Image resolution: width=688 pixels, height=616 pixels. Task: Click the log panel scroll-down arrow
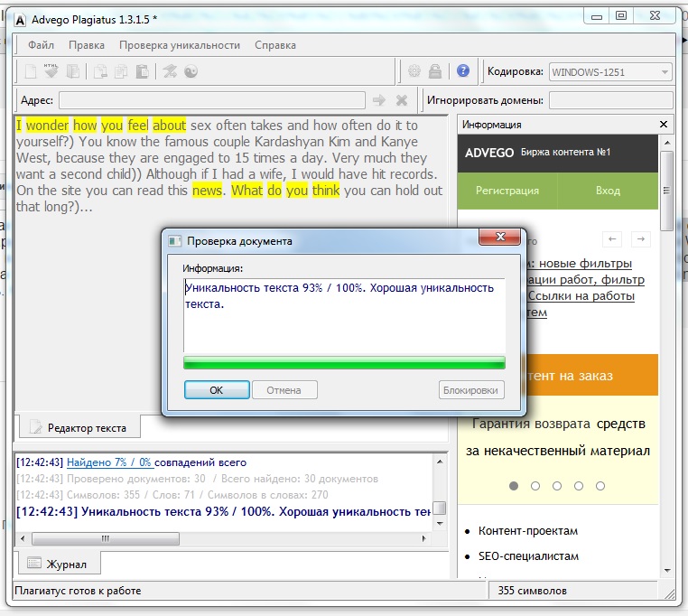pos(440,523)
